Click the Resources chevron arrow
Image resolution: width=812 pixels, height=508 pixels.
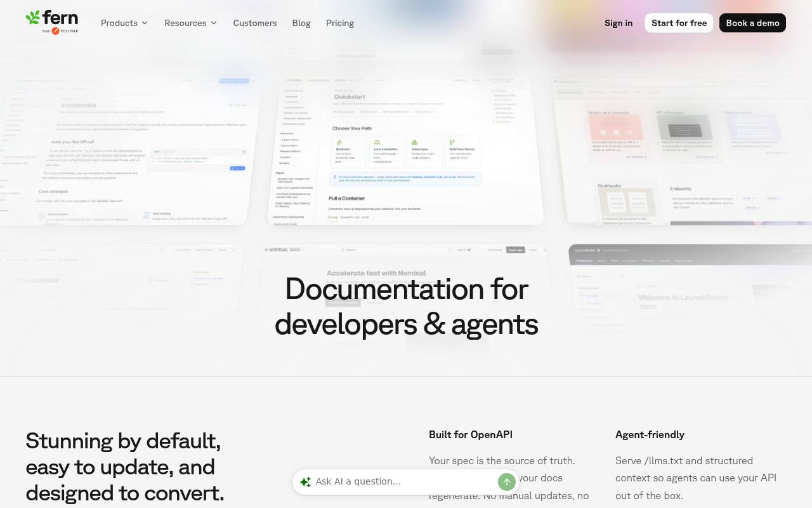click(214, 23)
